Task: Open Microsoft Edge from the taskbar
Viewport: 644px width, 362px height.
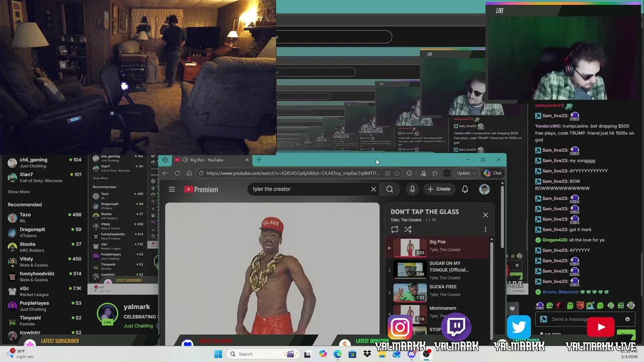Action: [x=338, y=354]
